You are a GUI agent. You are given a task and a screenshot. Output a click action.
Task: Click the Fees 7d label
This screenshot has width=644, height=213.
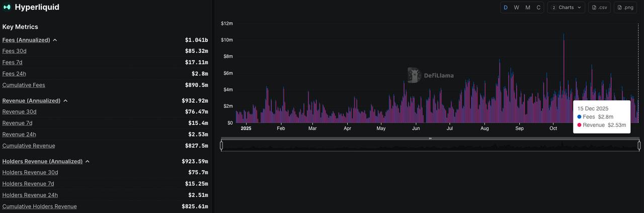coord(13,62)
